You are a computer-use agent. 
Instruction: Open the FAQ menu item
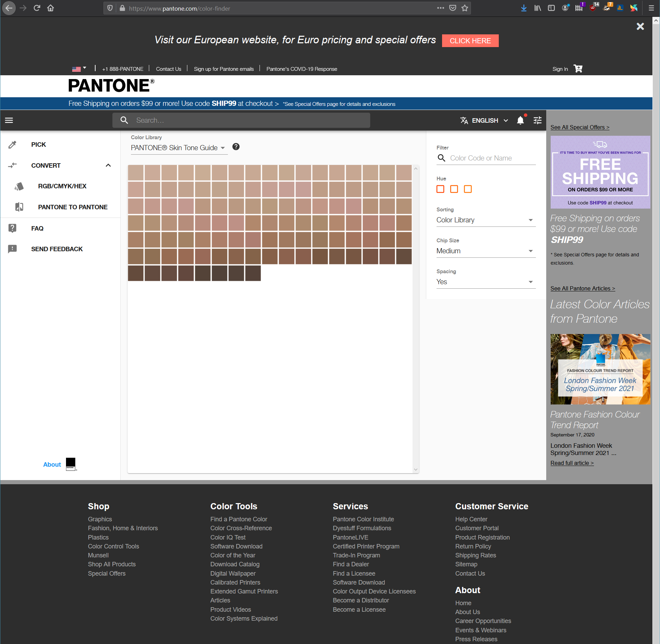coord(37,228)
